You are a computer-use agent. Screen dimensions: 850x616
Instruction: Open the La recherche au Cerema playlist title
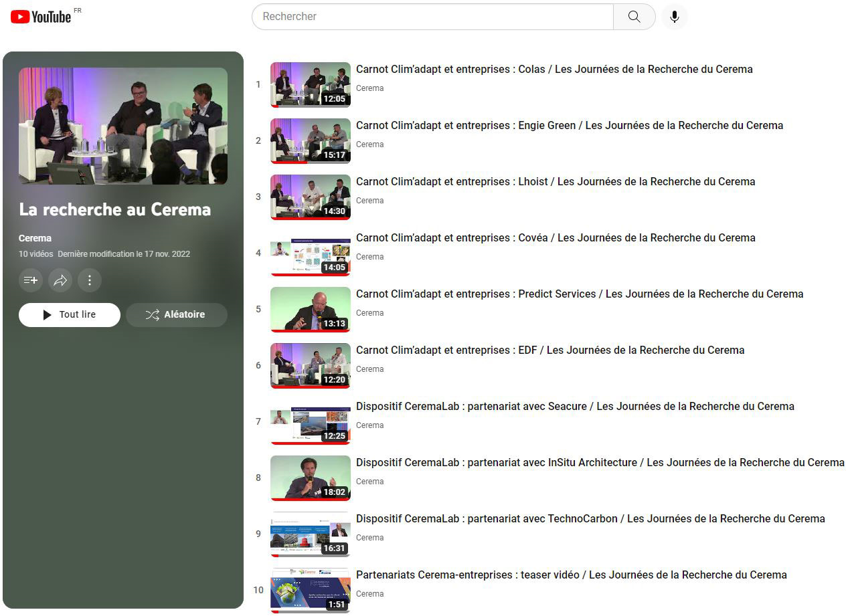click(x=114, y=209)
